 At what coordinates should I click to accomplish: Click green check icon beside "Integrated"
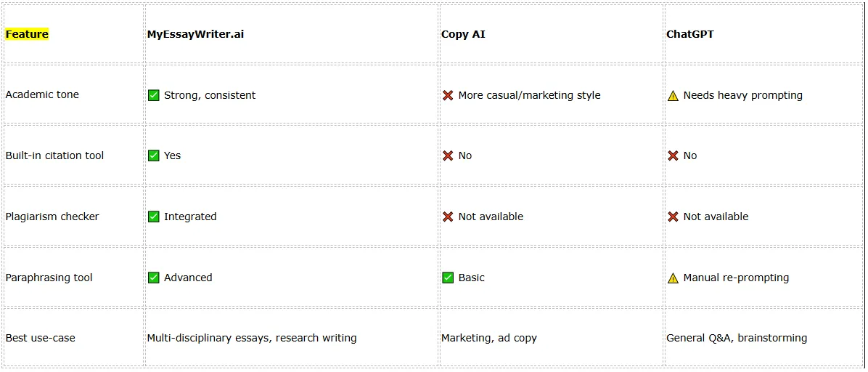tap(154, 217)
